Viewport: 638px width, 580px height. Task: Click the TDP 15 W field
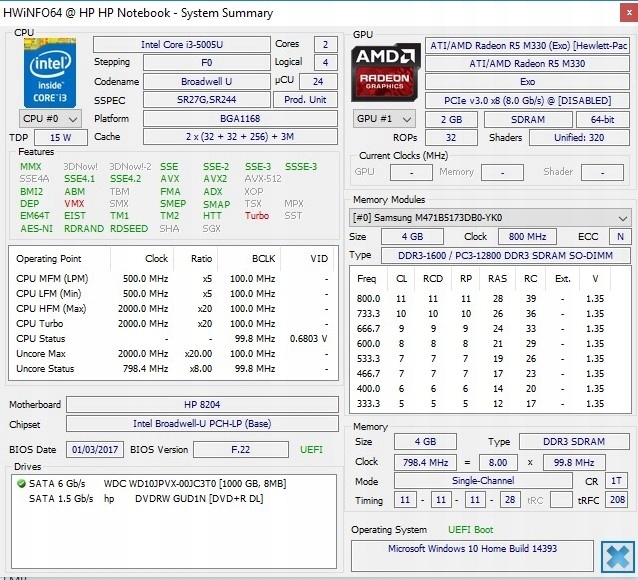click(x=61, y=138)
